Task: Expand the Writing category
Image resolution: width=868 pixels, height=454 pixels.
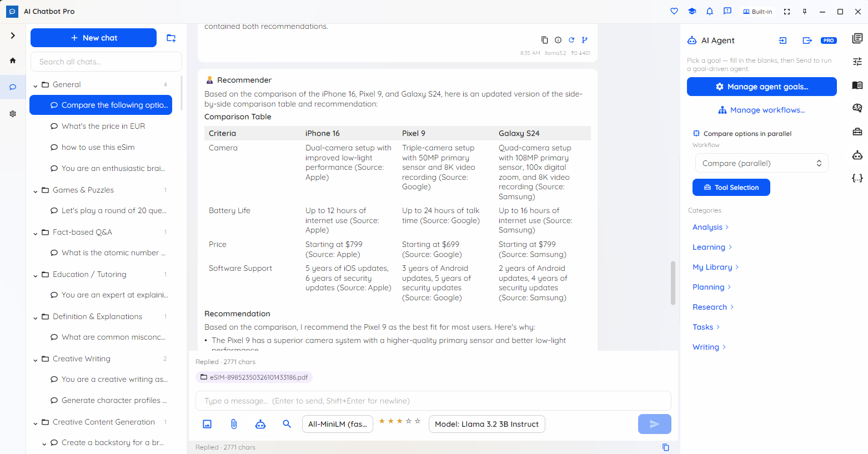Action: (709, 347)
